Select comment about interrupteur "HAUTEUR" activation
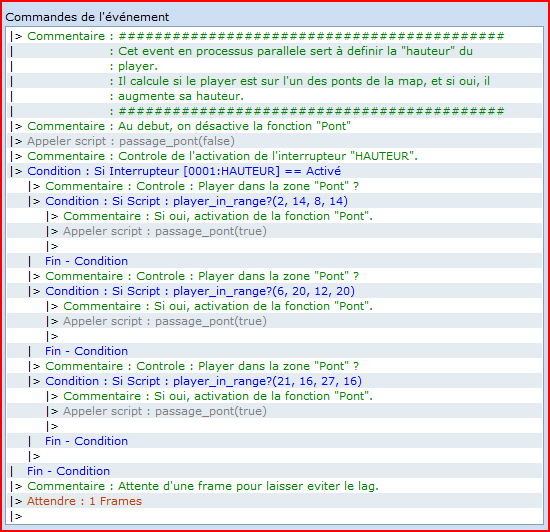 [274, 156]
